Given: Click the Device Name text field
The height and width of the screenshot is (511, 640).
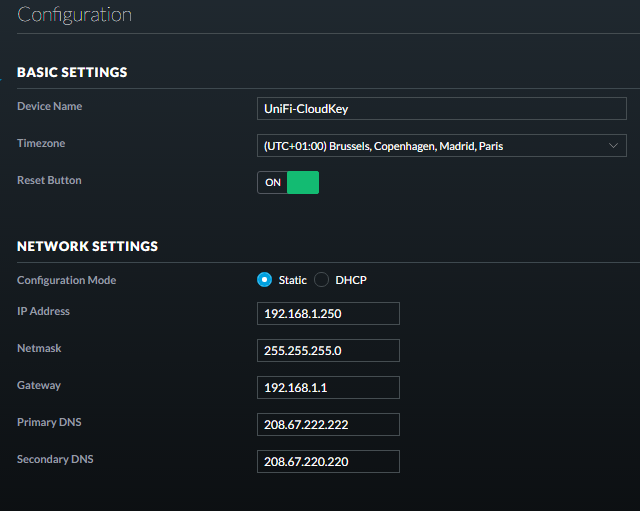Looking at the screenshot, I should tap(442, 109).
